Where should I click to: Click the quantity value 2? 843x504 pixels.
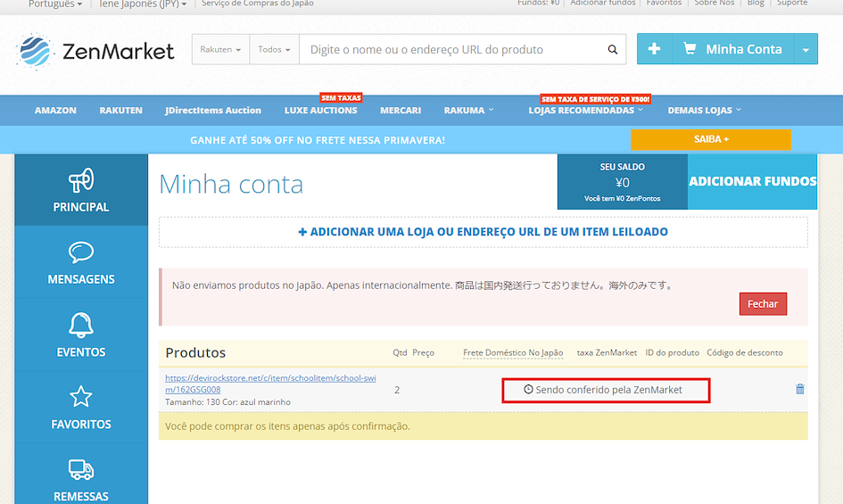click(x=397, y=390)
